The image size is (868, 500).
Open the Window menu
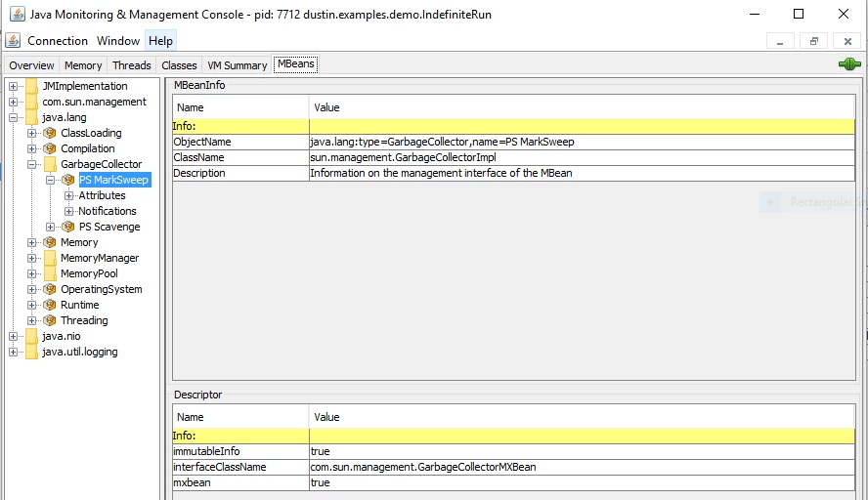click(118, 41)
